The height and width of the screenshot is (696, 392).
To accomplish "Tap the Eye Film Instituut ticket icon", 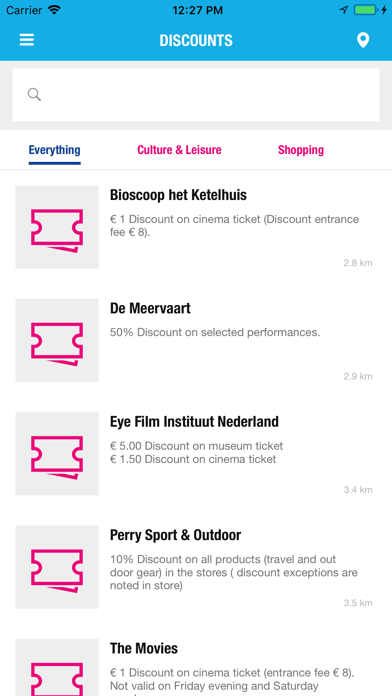I will [57, 454].
